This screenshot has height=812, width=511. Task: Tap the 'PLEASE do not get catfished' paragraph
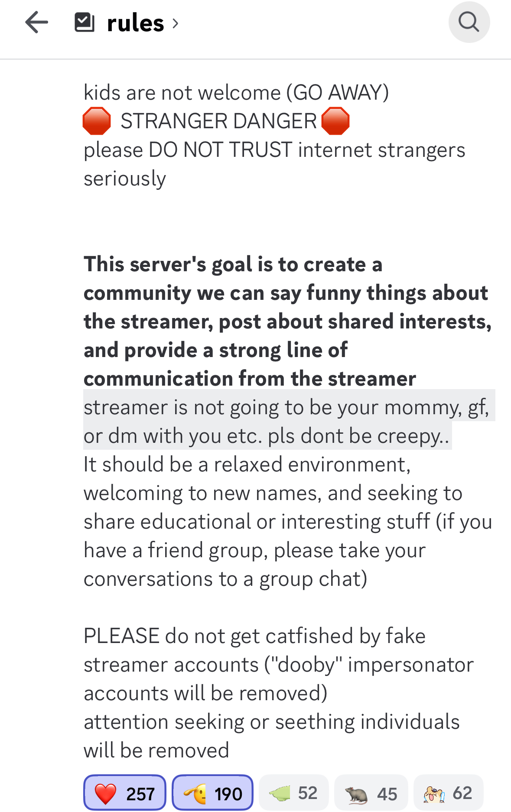click(279, 664)
